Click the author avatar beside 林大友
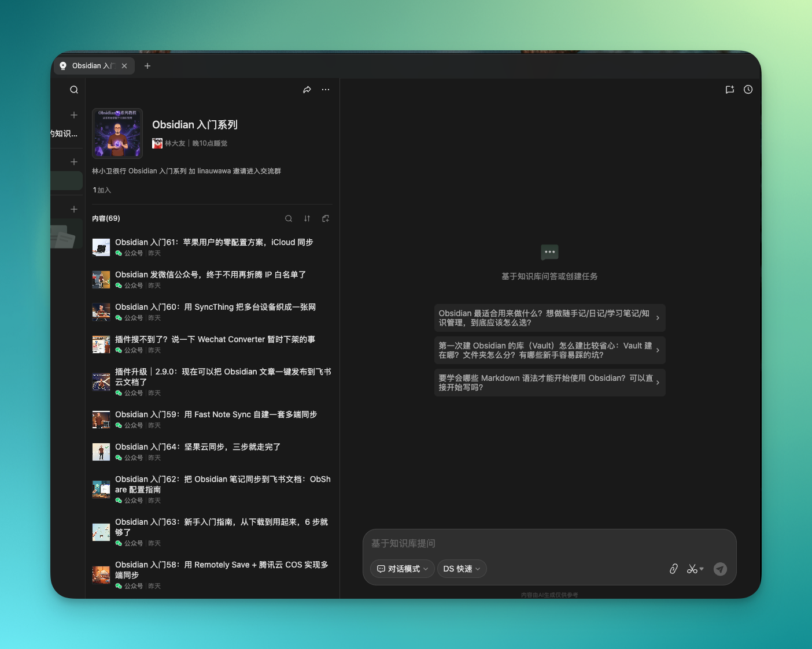 tap(157, 143)
